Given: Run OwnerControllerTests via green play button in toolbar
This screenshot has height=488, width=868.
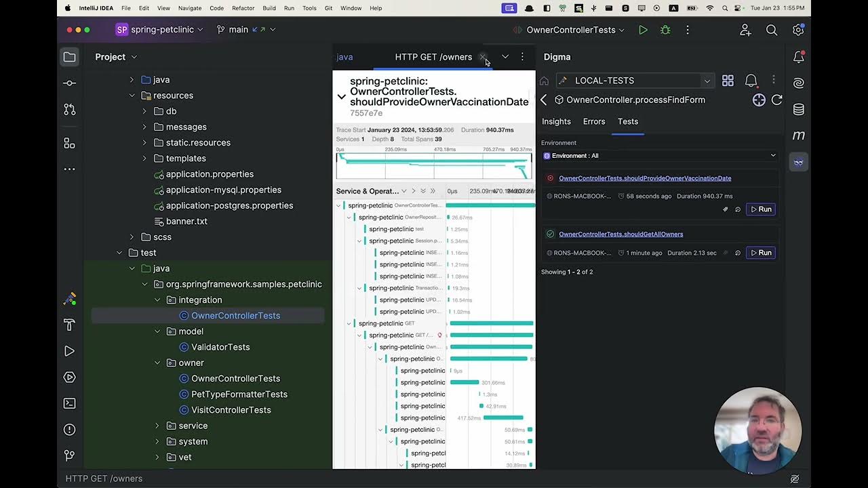Looking at the screenshot, I should tap(642, 30).
